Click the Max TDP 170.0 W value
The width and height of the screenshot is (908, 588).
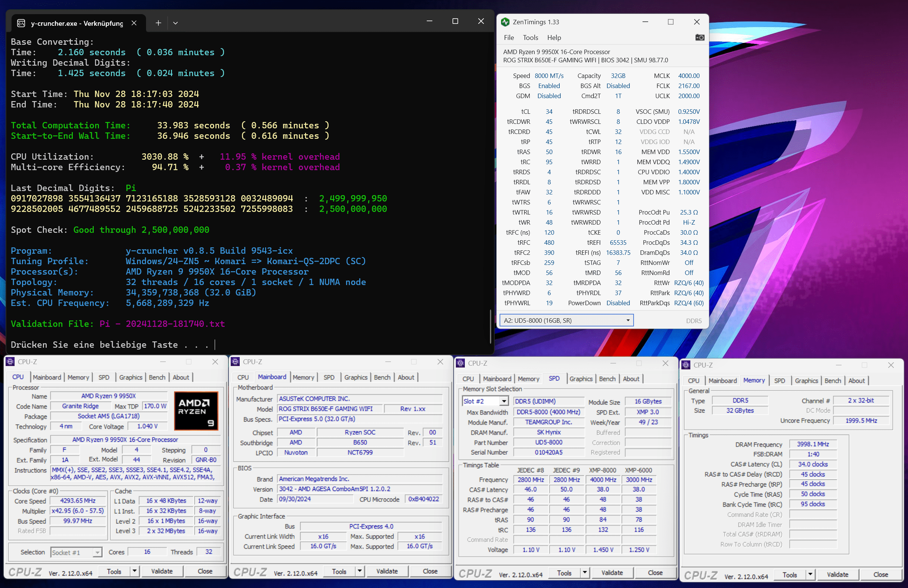(x=155, y=406)
